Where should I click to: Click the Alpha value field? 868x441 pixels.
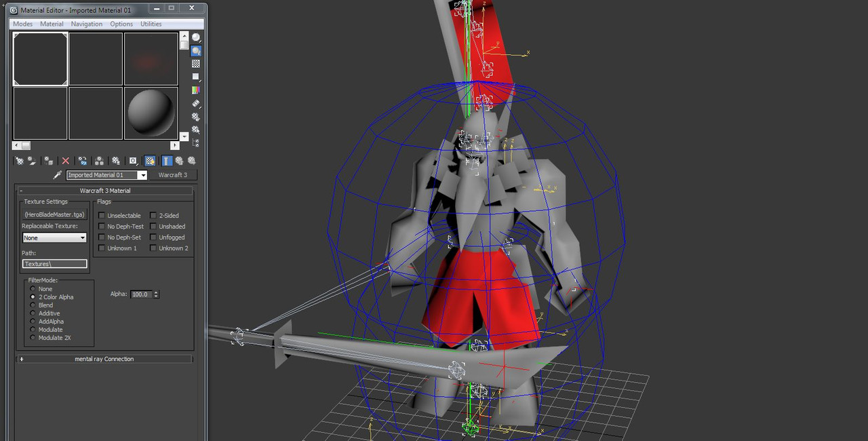[x=142, y=294]
